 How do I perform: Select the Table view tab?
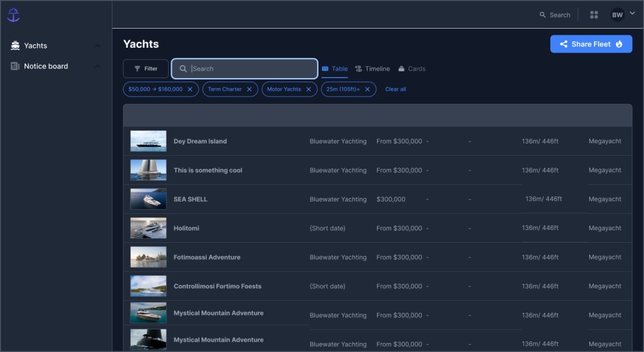(x=335, y=69)
